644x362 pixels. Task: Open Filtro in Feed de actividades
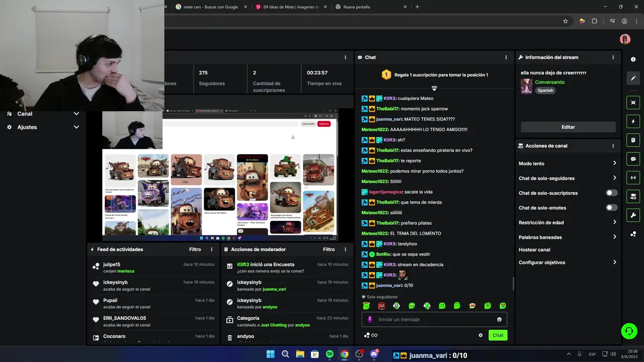pos(195,249)
